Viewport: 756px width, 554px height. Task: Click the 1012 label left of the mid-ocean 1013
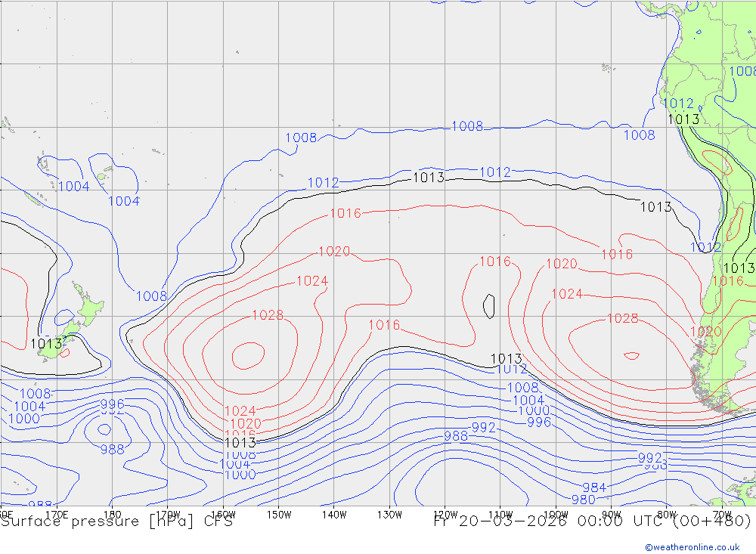point(323,183)
